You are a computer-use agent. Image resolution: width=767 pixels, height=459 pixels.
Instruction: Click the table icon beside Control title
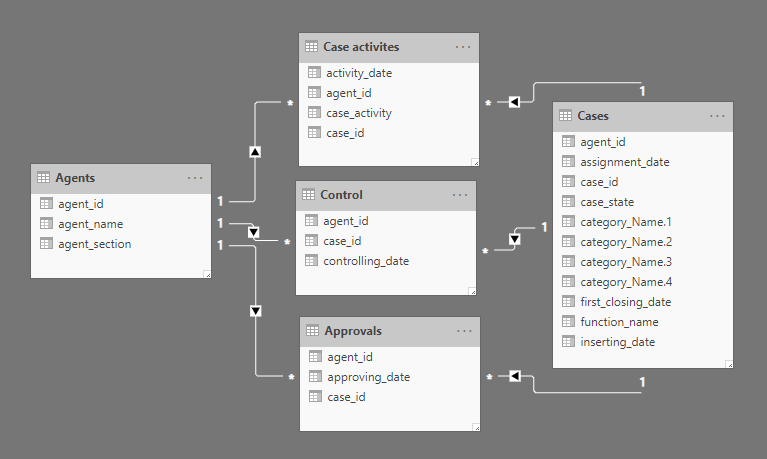click(x=309, y=194)
